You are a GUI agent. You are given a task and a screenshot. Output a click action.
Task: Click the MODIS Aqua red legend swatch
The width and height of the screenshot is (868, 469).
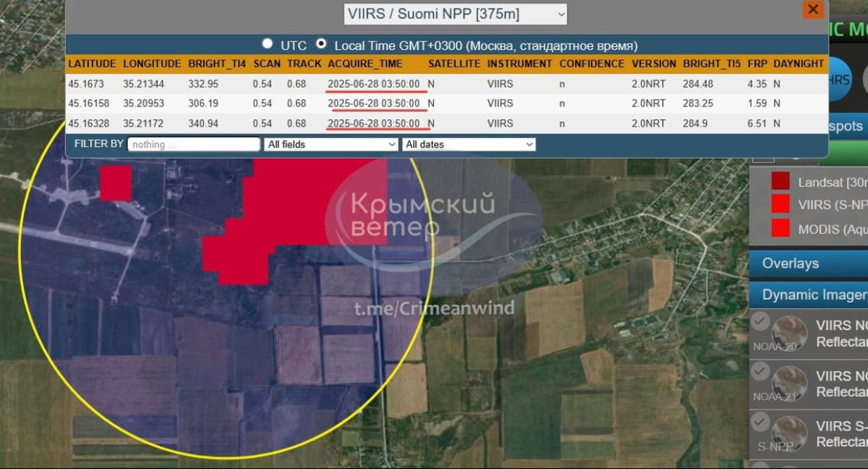(x=780, y=228)
